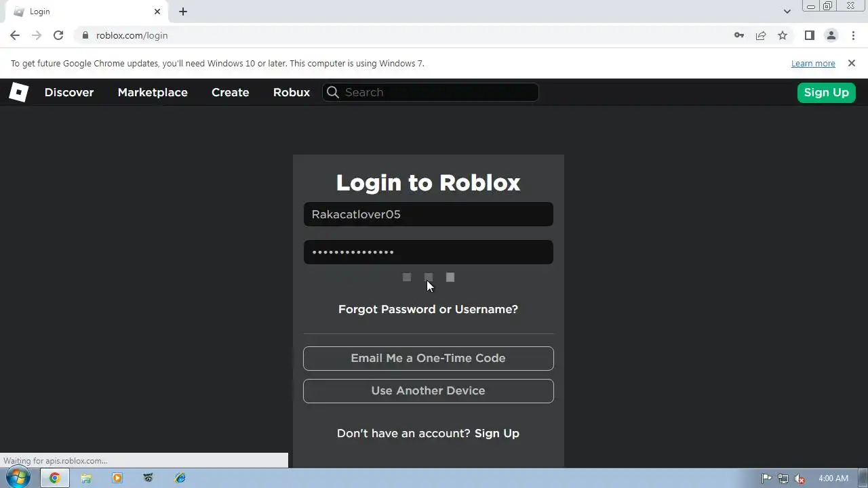This screenshot has height=488, width=868.
Task: Select the Login browser tab
Action: tap(86, 12)
